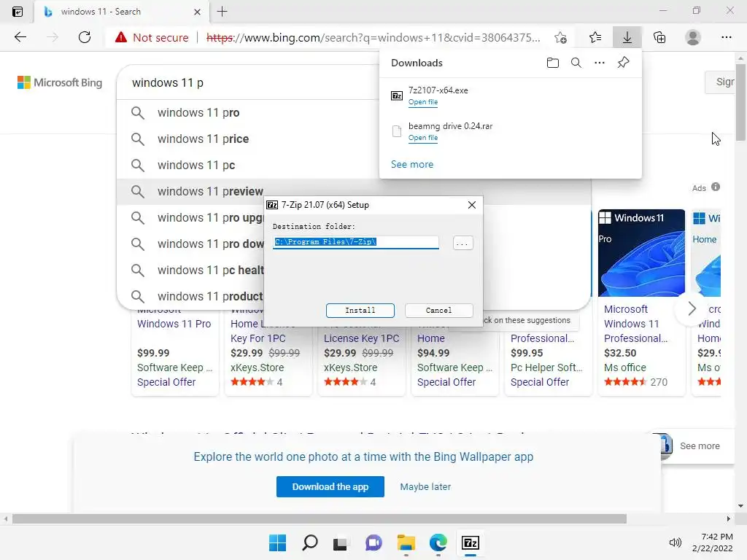Click Install in 7-Zip Setup
This screenshot has height=560, width=747.
pos(360,311)
